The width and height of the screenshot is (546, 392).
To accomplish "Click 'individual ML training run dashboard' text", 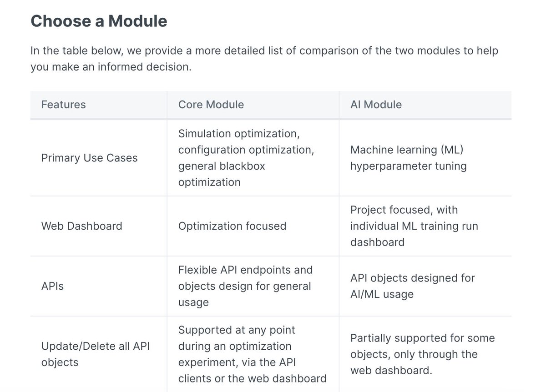I will coord(414,234).
